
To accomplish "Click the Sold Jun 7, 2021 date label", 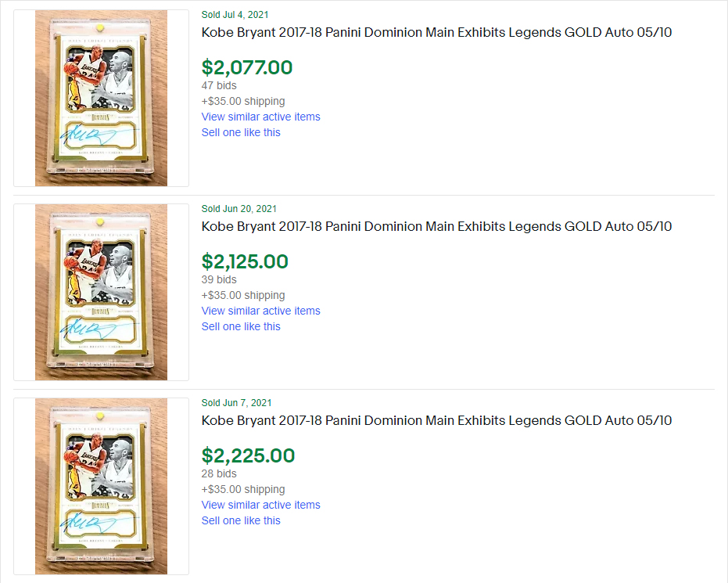I will [x=236, y=403].
